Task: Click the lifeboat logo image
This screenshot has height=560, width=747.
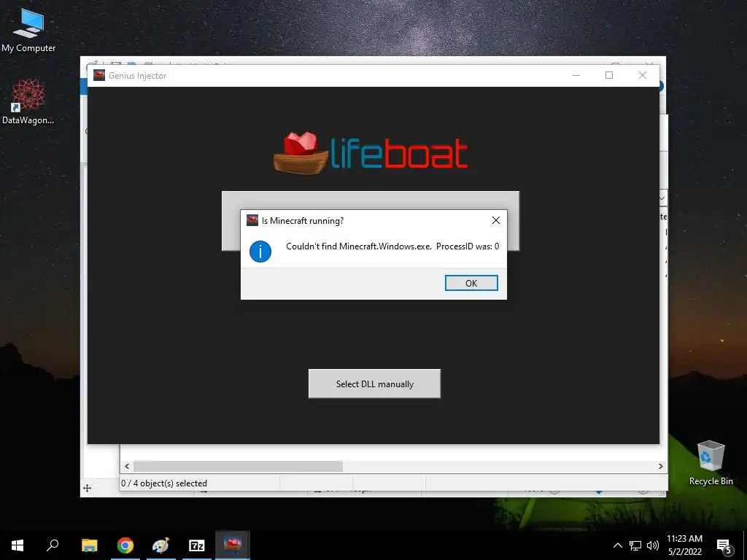Action: pos(371,153)
